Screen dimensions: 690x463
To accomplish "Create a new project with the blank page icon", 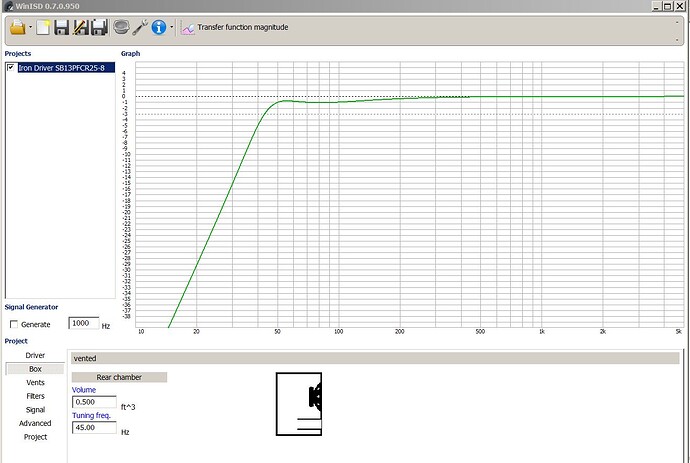I will pyautogui.click(x=43, y=27).
